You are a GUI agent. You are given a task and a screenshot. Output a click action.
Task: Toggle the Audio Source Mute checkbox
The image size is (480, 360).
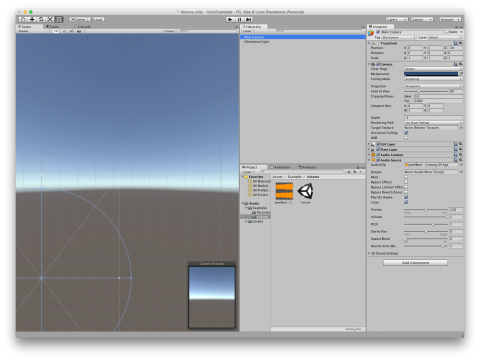(x=406, y=177)
